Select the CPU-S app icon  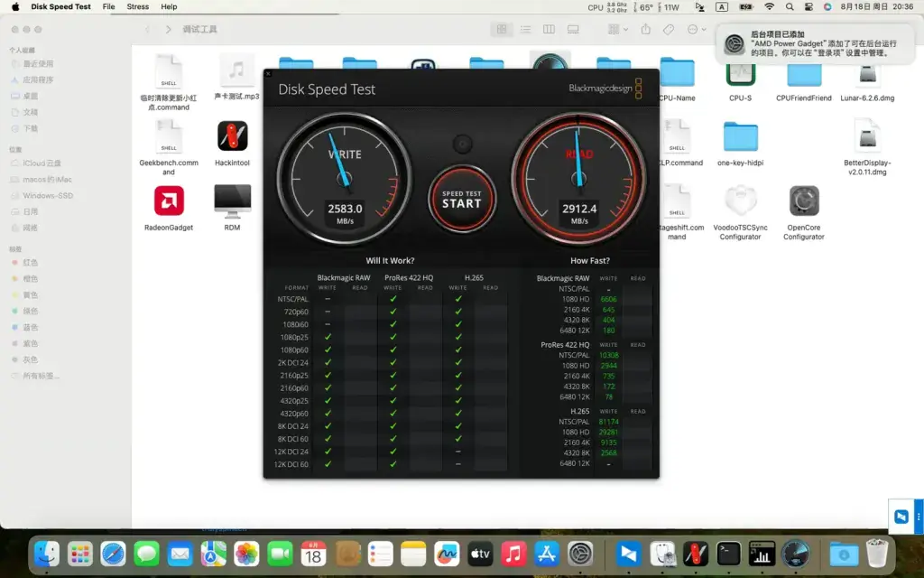[740, 79]
